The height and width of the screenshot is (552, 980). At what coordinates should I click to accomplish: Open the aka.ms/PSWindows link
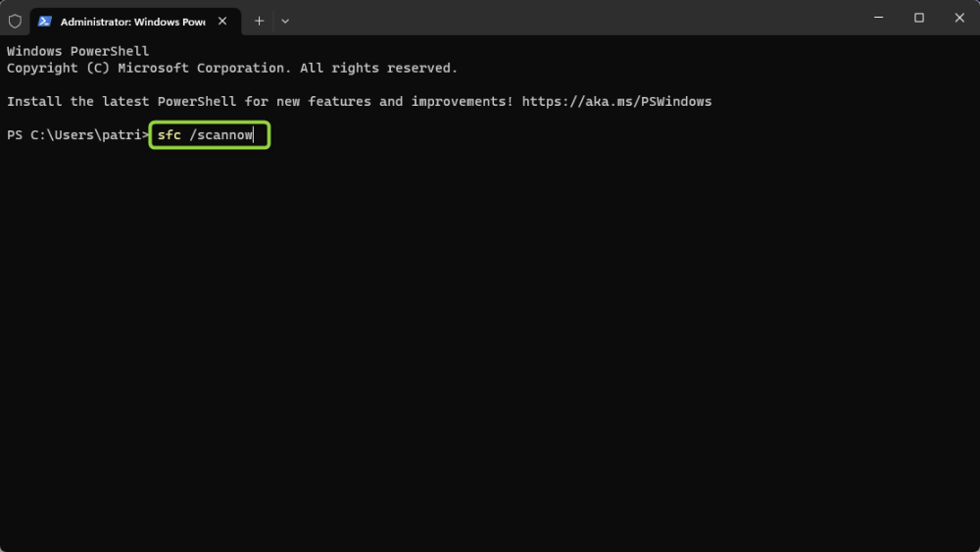pos(616,101)
